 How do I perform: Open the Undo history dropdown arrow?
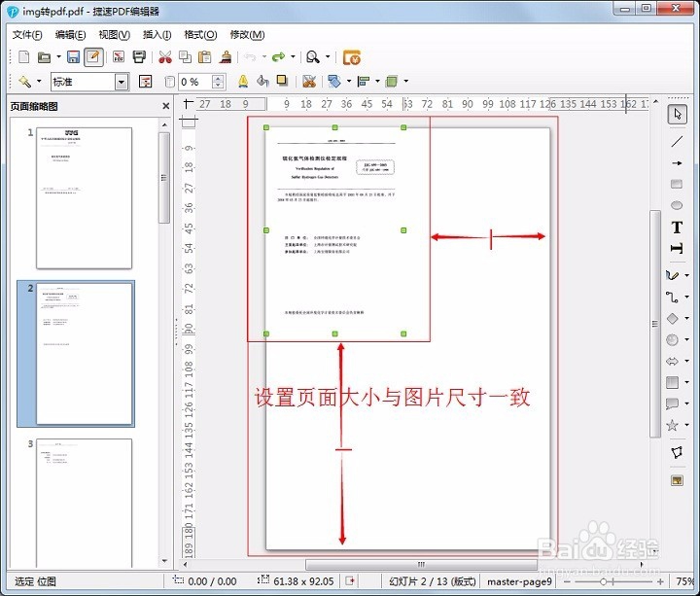(x=264, y=56)
